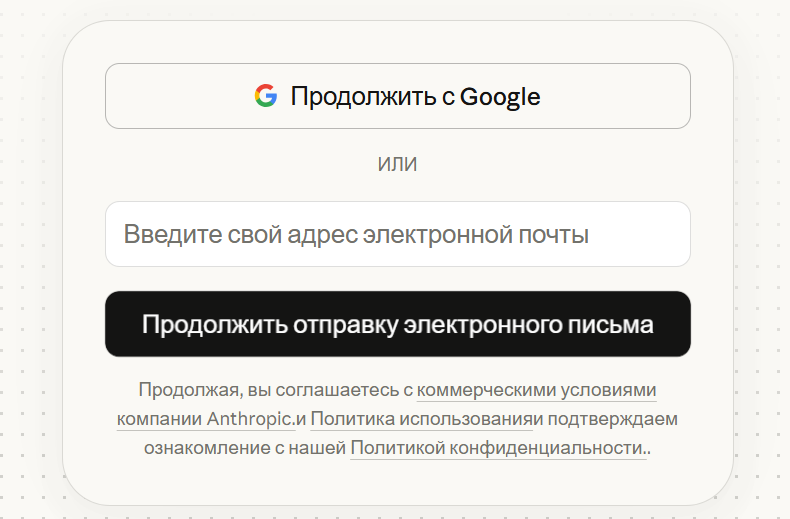Click the black continue with email button
Image resolution: width=790 pixels, height=519 pixels.
[398, 324]
